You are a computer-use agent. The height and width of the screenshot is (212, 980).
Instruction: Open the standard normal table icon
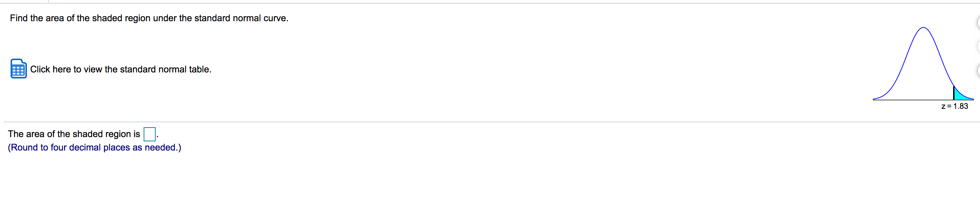(19, 69)
